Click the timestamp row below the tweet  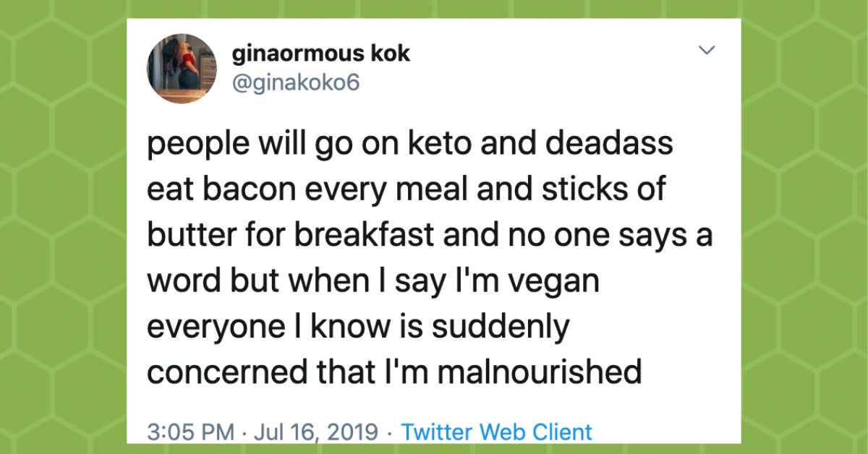362,432
